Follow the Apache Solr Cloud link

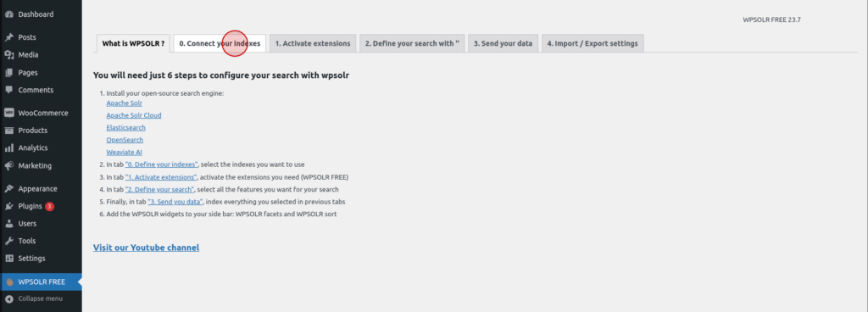133,115
